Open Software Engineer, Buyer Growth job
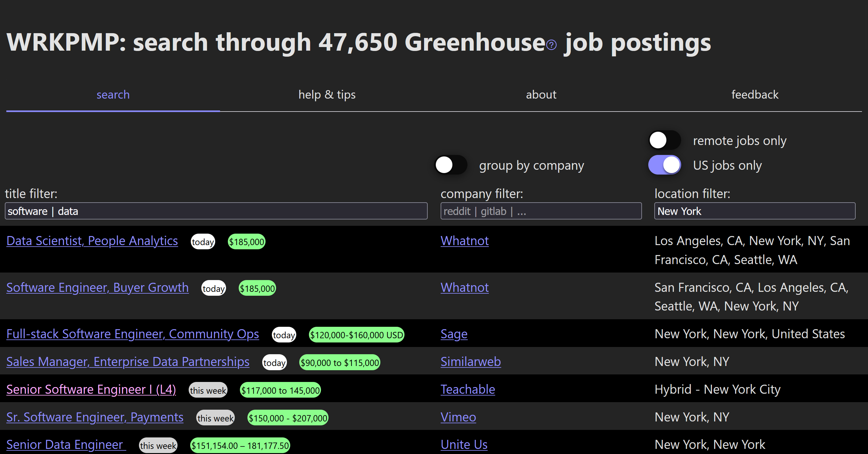 point(97,288)
